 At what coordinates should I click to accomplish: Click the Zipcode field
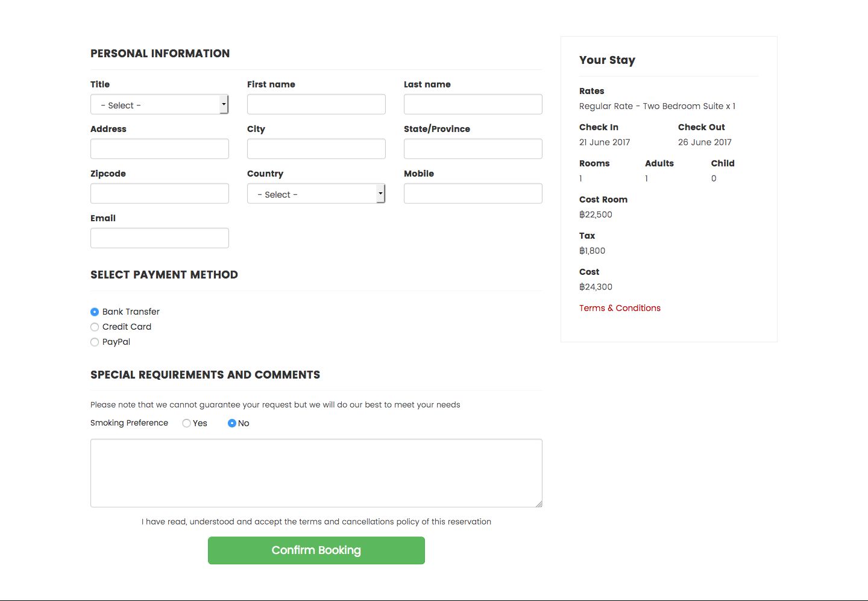159,194
